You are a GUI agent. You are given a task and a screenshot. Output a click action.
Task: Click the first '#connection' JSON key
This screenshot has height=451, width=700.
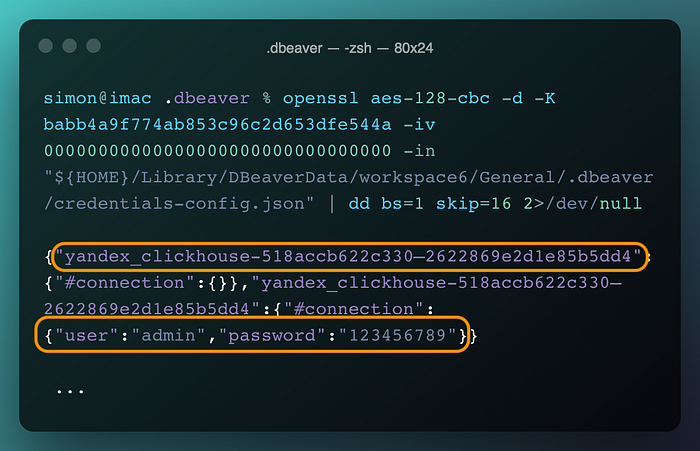pos(125,283)
